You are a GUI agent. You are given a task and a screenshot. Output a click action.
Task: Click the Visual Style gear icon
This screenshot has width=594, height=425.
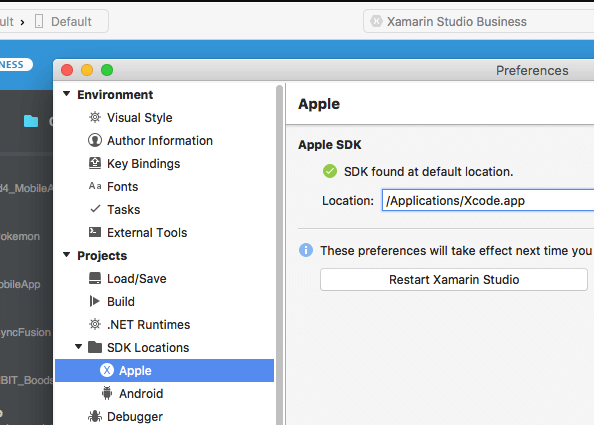pos(95,117)
